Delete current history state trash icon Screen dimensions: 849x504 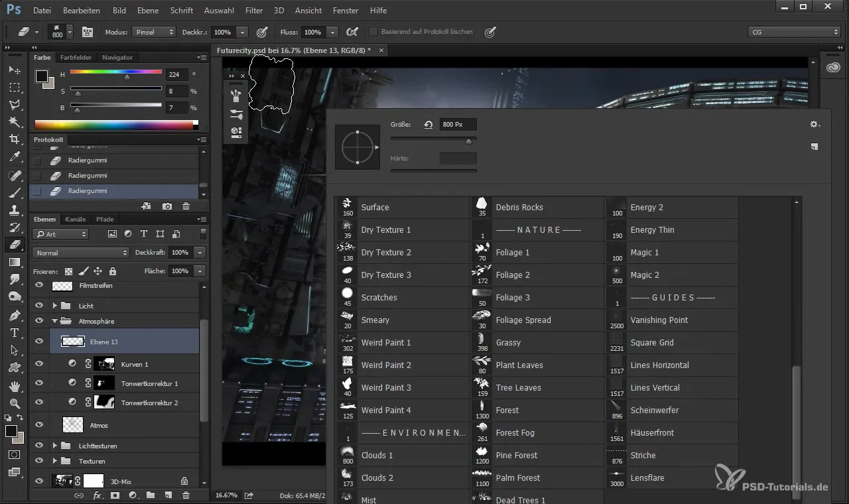tap(186, 206)
